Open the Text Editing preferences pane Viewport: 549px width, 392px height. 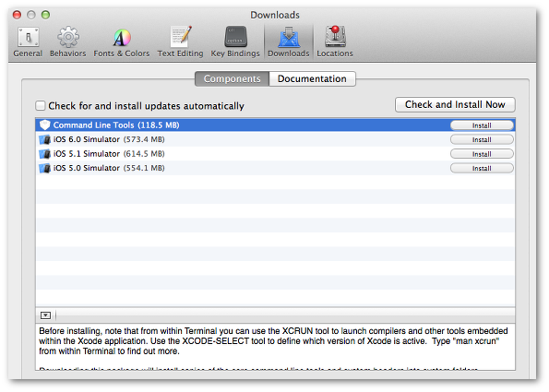[180, 42]
